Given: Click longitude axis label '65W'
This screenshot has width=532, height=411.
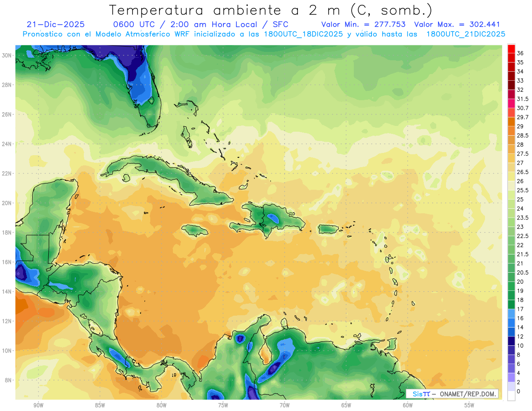Looking at the screenshot, I should [346, 405].
